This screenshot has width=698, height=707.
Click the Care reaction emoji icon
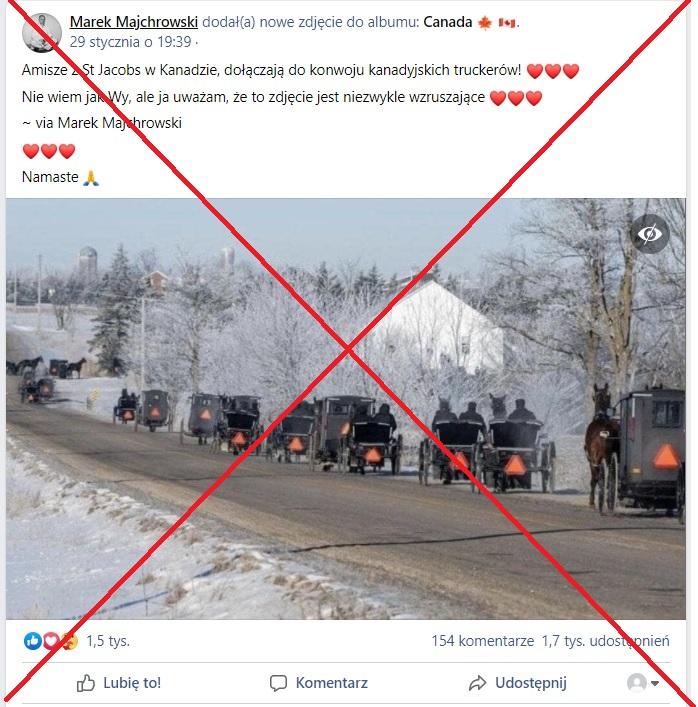69,641
